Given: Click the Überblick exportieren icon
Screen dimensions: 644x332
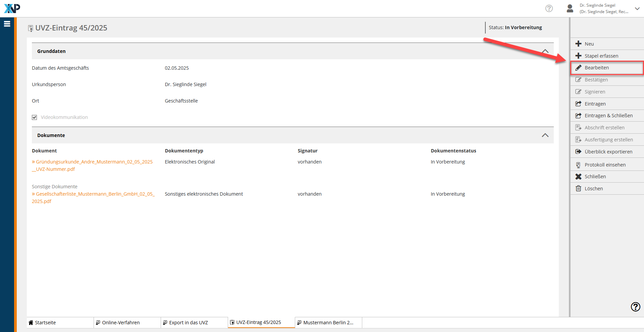Looking at the screenshot, I should pyautogui.click(x=578, y=152).
